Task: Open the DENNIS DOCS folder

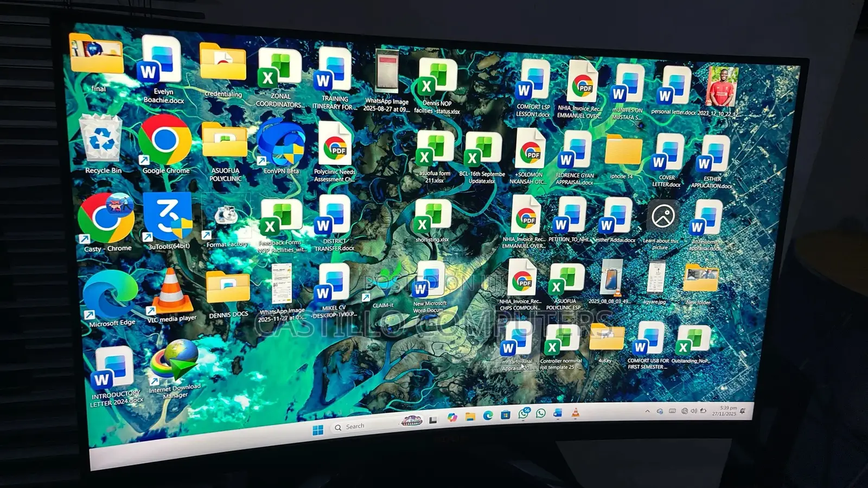Action: 228,294
